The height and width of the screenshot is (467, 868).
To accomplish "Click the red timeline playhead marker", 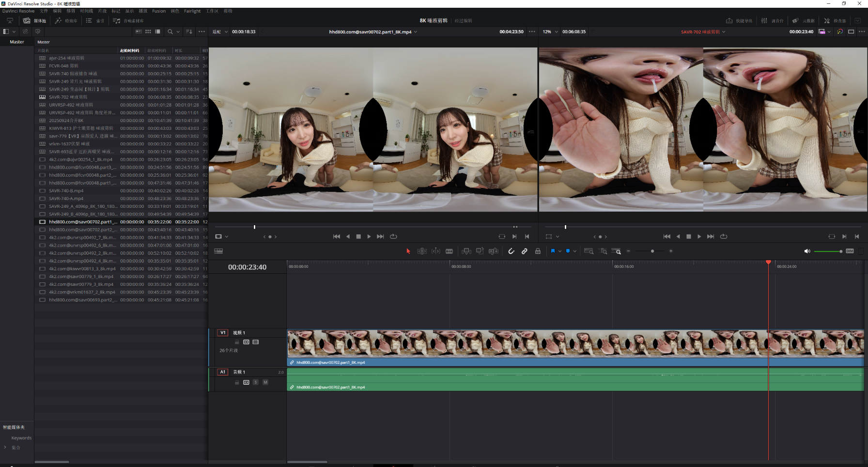I will (x=768, y=262).
